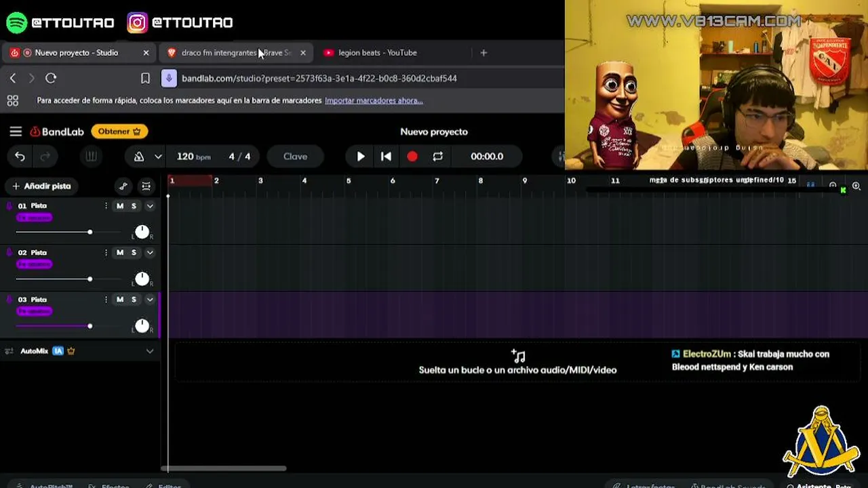
Task: Start recording with the red record button
Action: click(412, 157)
